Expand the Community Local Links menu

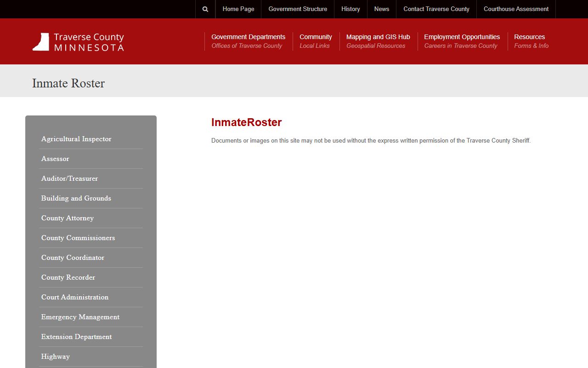pos(316,41)
